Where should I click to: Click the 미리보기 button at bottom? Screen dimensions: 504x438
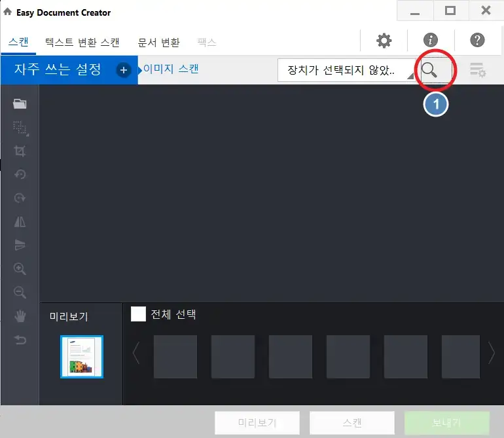(257, 422)
